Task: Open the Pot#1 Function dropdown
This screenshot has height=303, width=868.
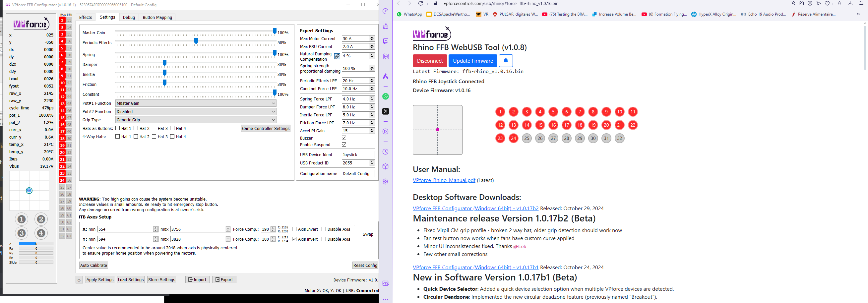Action: pos(196,103)
